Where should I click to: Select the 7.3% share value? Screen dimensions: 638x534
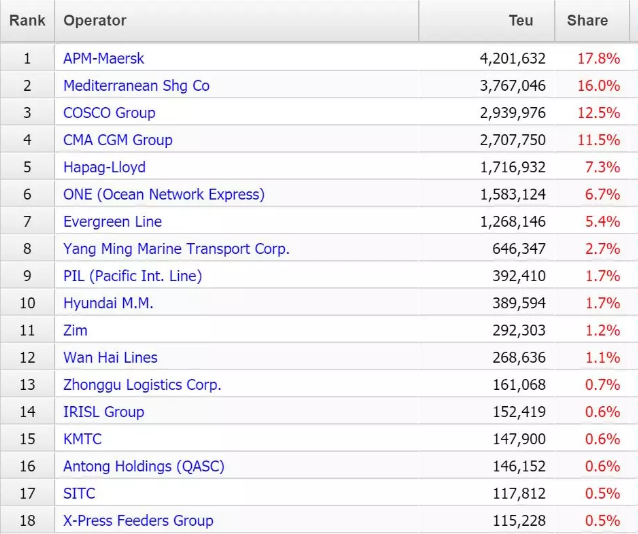coord(603,167)
